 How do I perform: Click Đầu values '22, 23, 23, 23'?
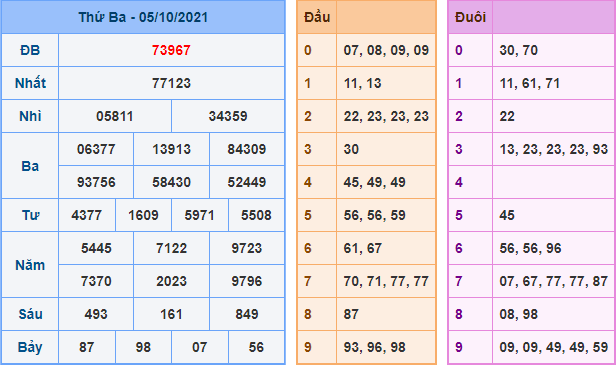click(x=386, y=116)
